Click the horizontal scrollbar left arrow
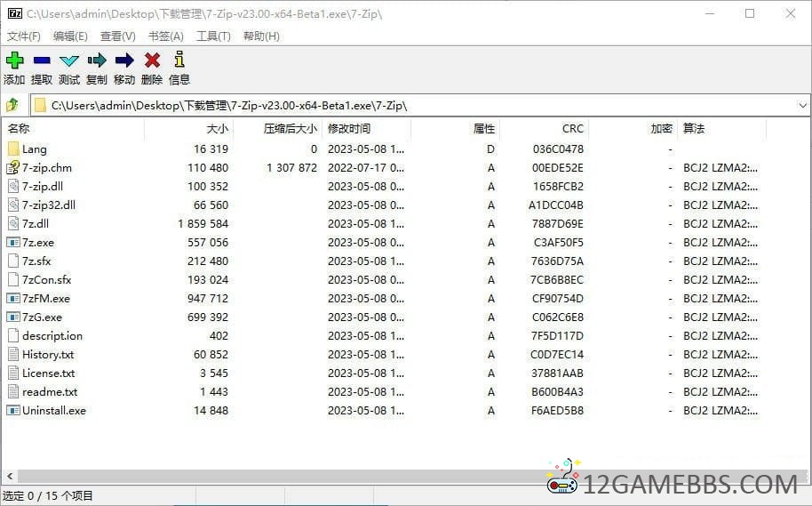This screenshot has width=812, height=506. click(10, 476)
